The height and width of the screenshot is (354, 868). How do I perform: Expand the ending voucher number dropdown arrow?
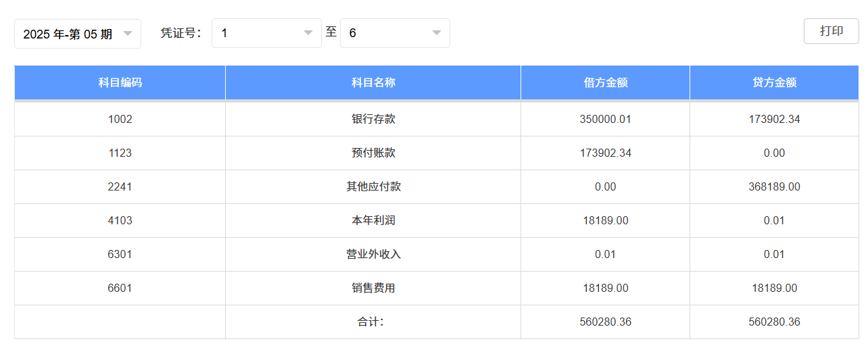[437, 32]
